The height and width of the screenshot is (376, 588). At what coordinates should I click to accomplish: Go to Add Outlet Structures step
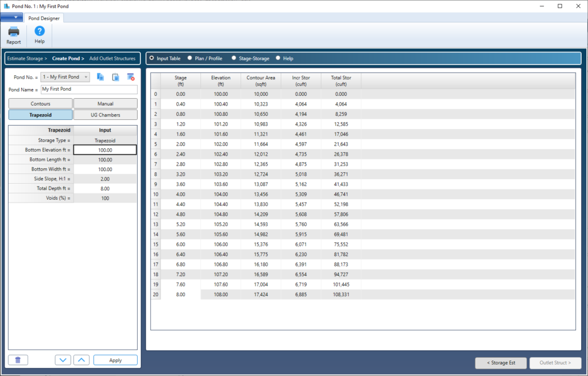click(x=112, y=59)
